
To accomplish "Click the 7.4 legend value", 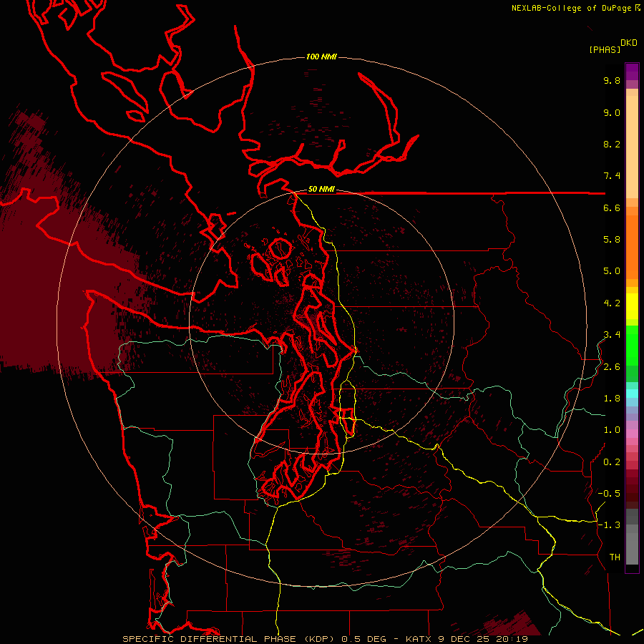I will click(612, 176).
